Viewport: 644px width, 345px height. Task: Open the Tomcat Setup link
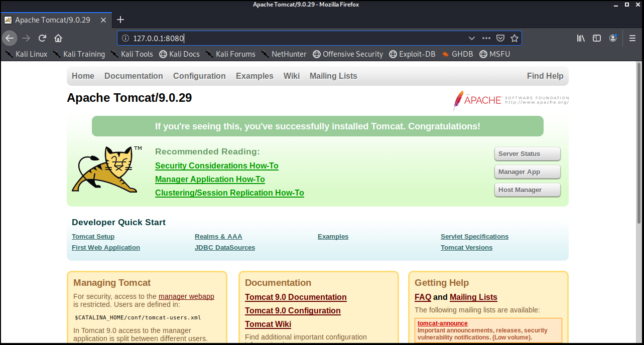pos(93,237)
